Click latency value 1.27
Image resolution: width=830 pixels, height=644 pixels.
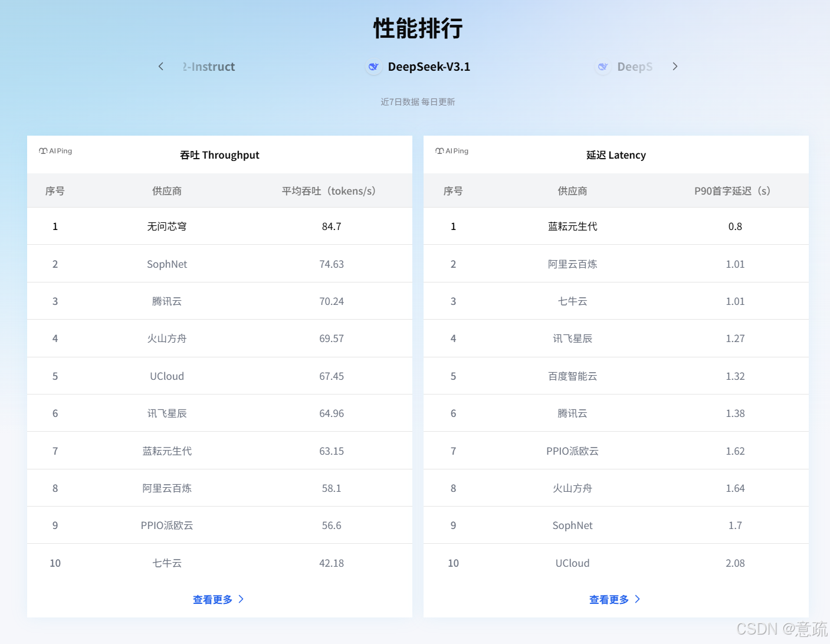click(735, 339)
